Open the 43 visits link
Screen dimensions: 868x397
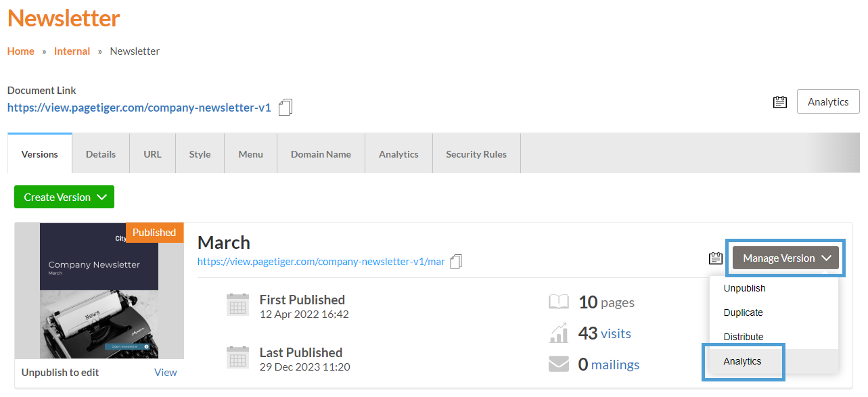pos(615,333)
